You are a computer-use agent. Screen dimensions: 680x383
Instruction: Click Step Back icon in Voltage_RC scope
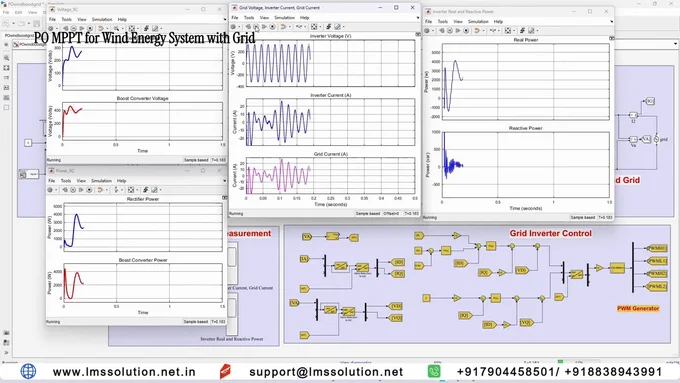pos(65,28)
